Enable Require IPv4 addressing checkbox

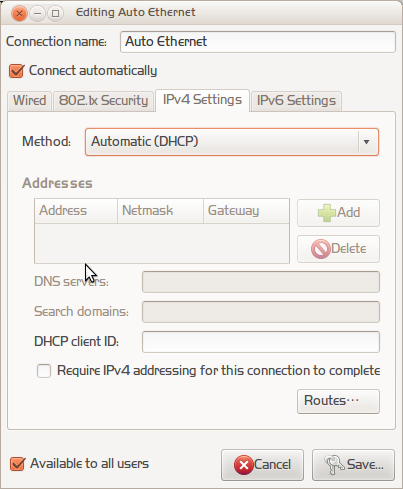tap(44, 371)
